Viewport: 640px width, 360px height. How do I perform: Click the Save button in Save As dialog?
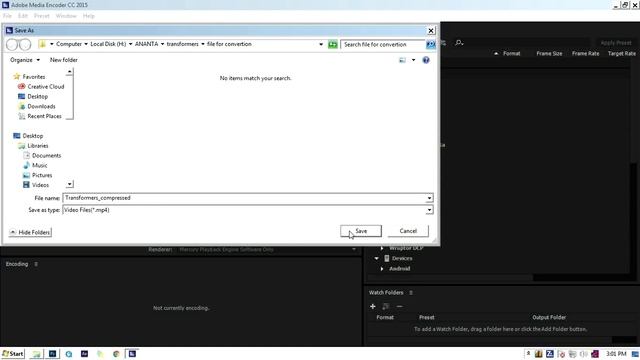tap(361, 231)
